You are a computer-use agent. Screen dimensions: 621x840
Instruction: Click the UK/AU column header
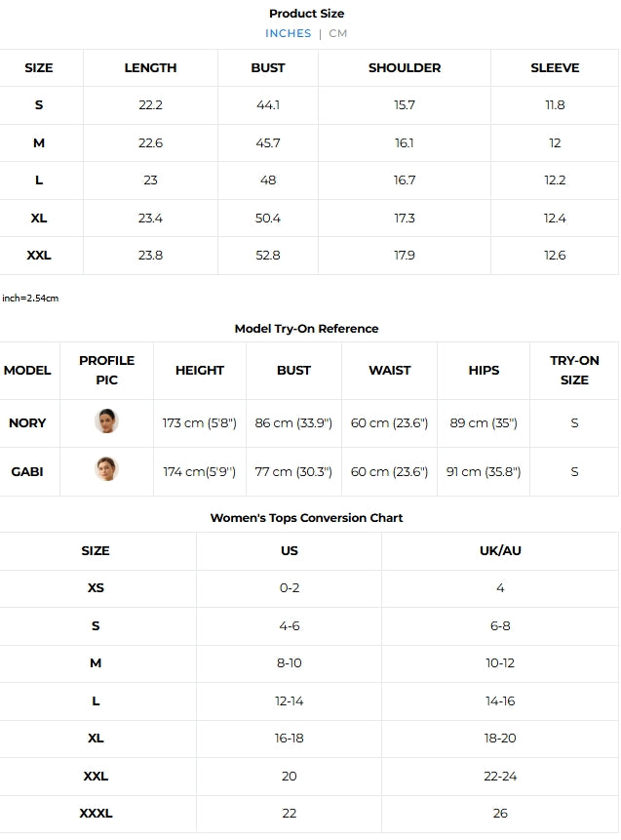pos(500,551)
